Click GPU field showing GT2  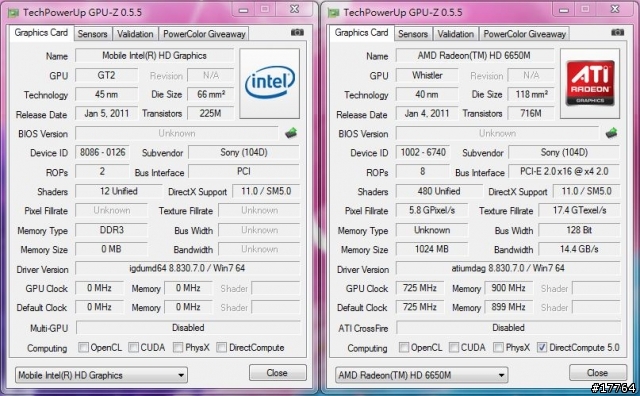pos(107,75)
